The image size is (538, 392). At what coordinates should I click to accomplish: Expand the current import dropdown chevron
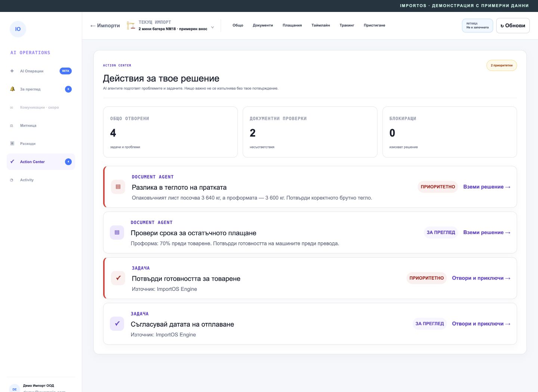tap(213, 27)
